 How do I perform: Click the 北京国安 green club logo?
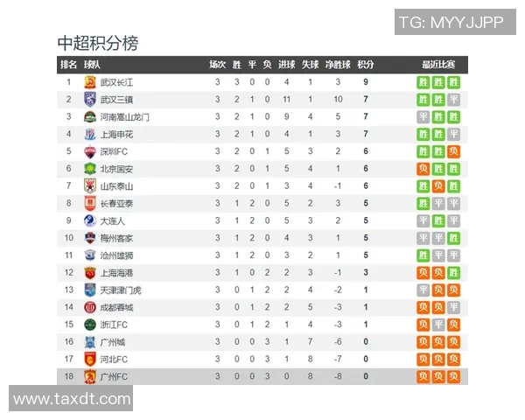click(89, 168)
